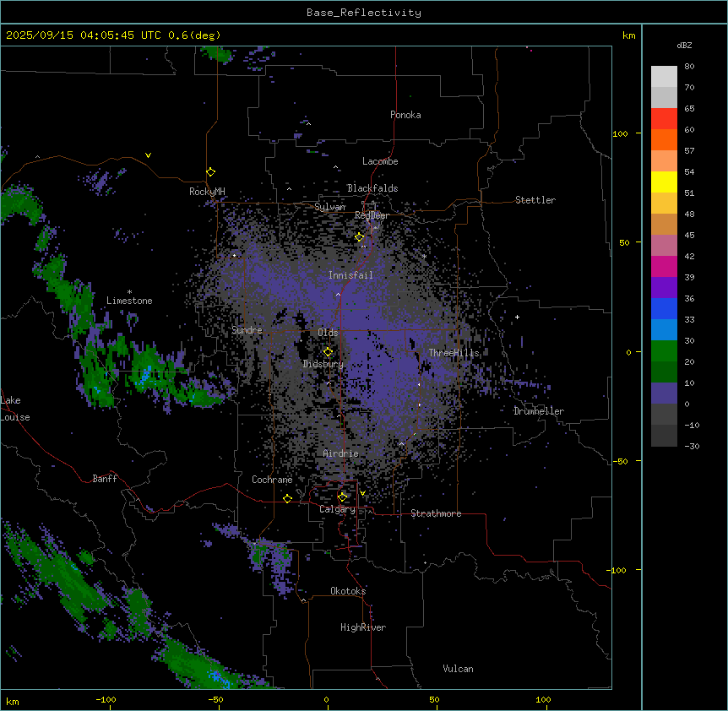
Task: Click the yellow diamond marker above Didsbury
Action: [x=328, y=352]
